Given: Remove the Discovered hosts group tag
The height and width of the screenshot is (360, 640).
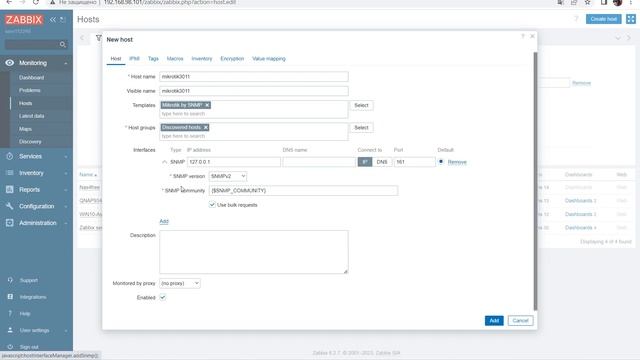Looking at the screenshot, I should click(x=206, y=127).
